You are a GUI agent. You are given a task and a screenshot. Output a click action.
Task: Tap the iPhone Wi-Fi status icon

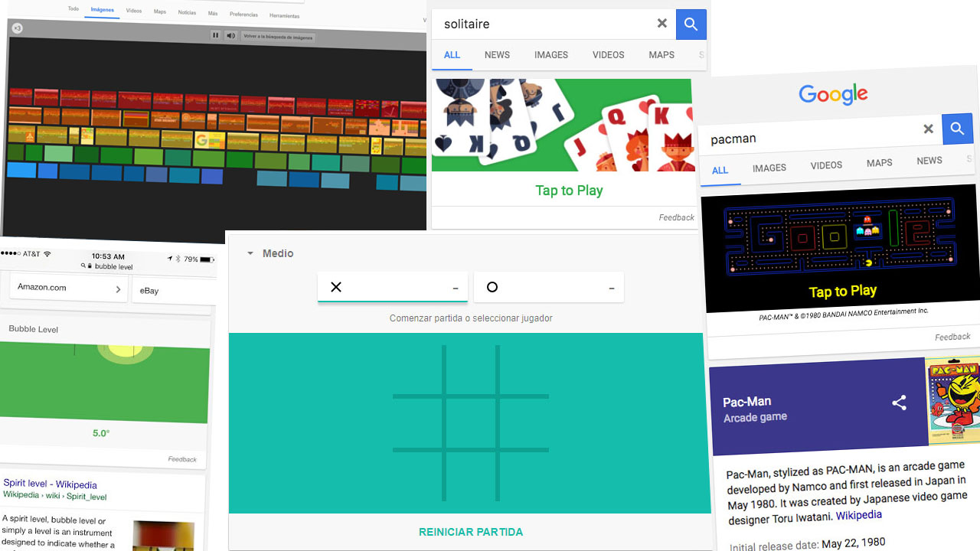(47, 253)
